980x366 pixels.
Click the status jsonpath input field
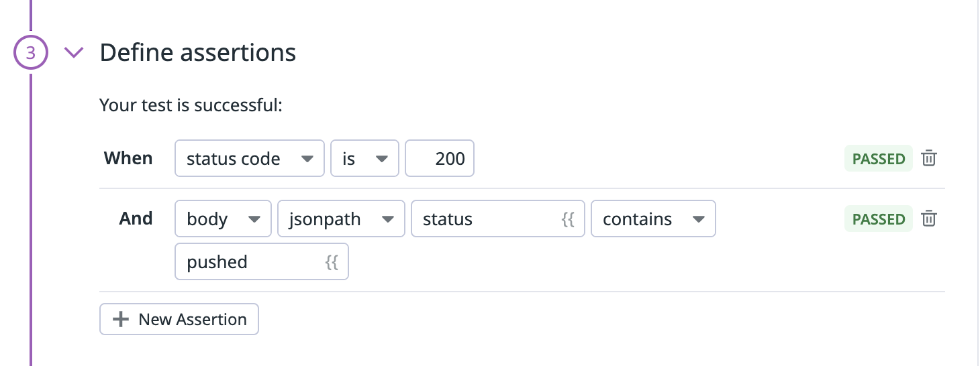(498, 219)
